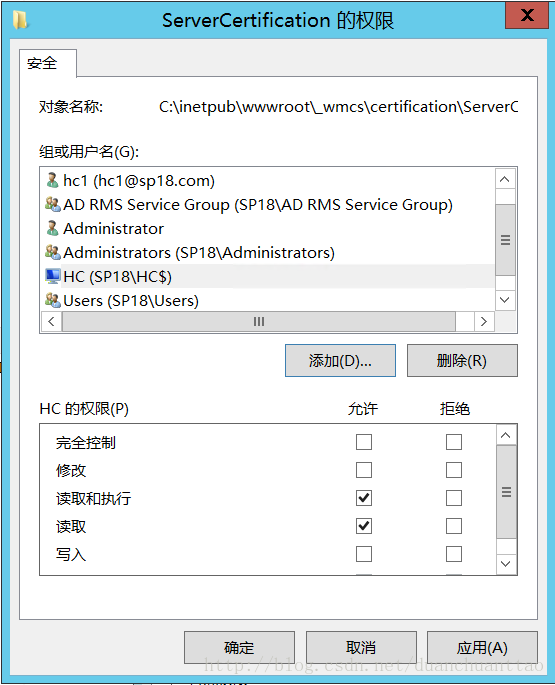The height and width of the screenshot is (685, 555).
Task: Click the Administrators group icon
Action: coord(52,253)
